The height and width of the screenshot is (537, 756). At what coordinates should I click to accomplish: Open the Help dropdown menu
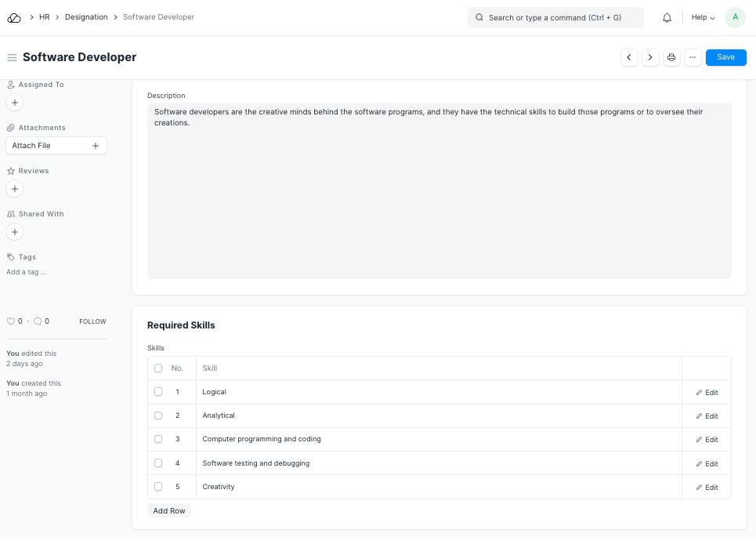click(x=703, y=17)
